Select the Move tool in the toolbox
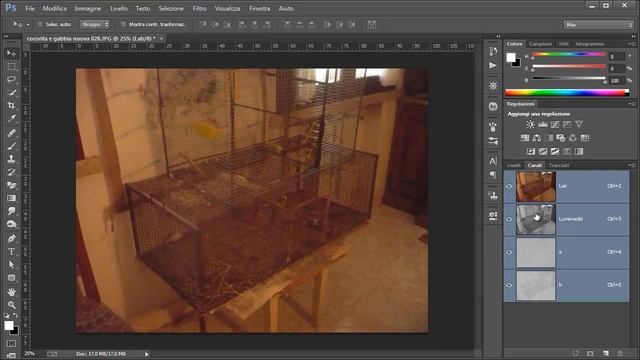640x360 pixels. [11, 53]
